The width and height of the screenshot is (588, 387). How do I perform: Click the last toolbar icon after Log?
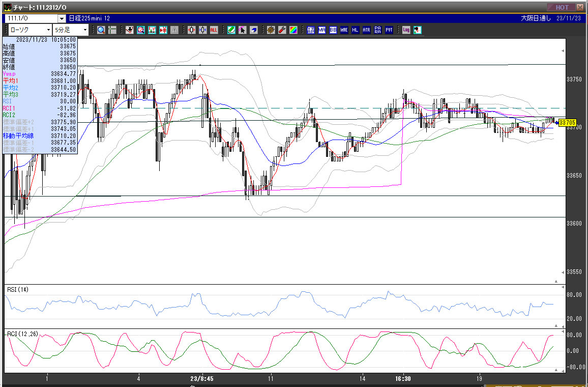pyautogui.click(x=418, y=30)
